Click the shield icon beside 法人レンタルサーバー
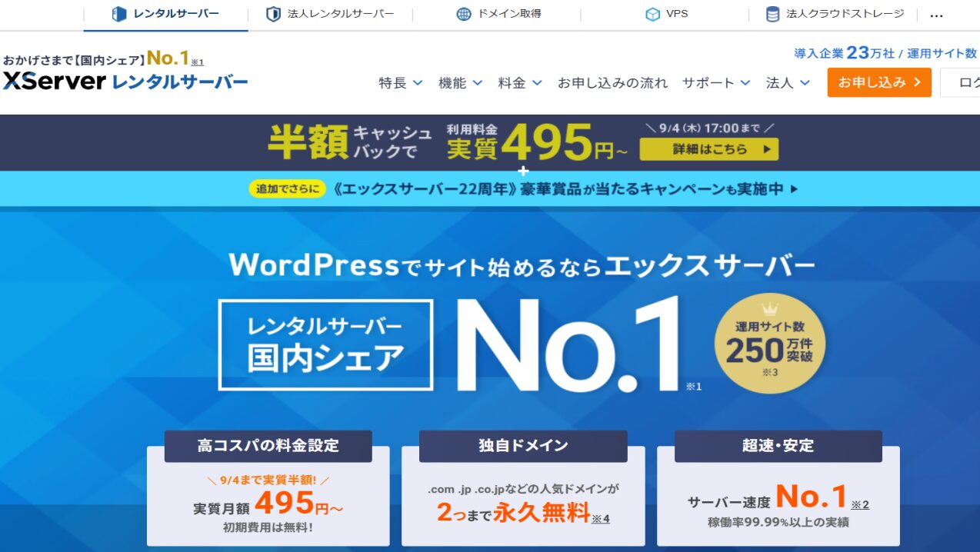Viewport: 980px width, 552px height. point(273,14)
